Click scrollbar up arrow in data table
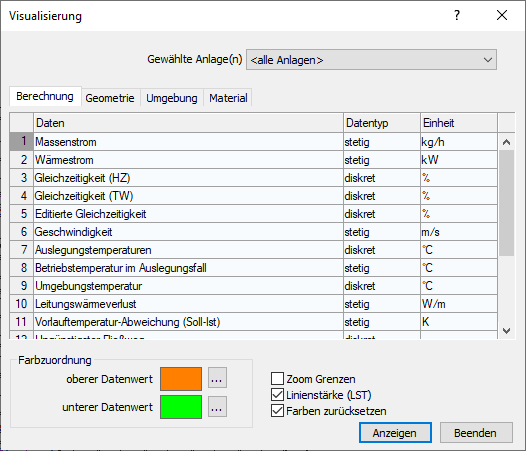Image resolution: width=526 pixels, height=451 pixels. 506,142
